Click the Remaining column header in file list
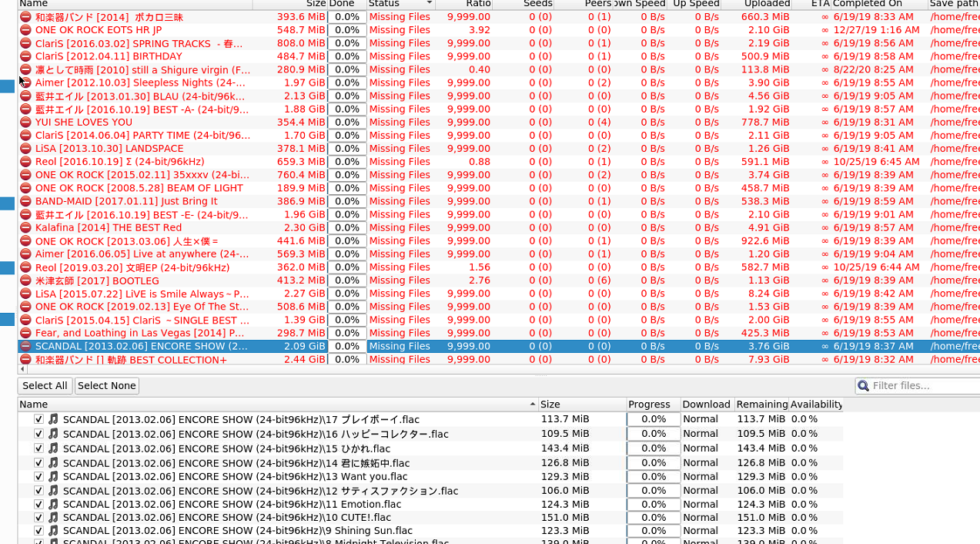Screen dimensions: 980x544 [x=761, y=405]
